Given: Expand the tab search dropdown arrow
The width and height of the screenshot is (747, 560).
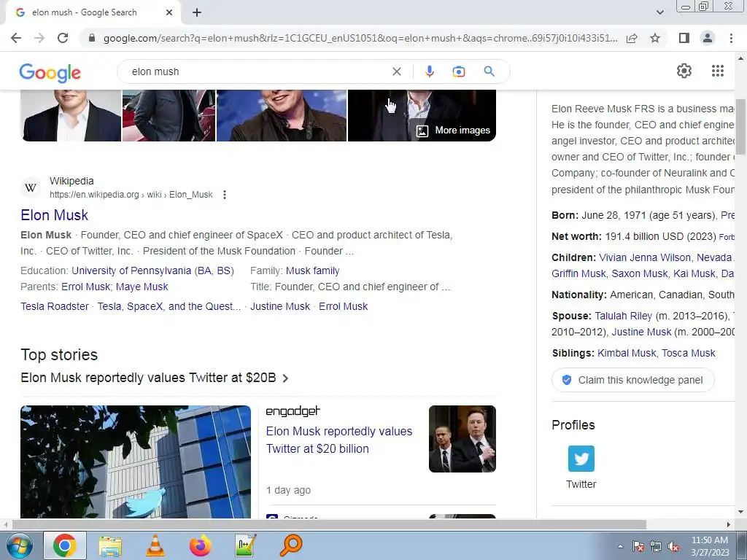Looking at the screenshot, I should click(659, 12).
